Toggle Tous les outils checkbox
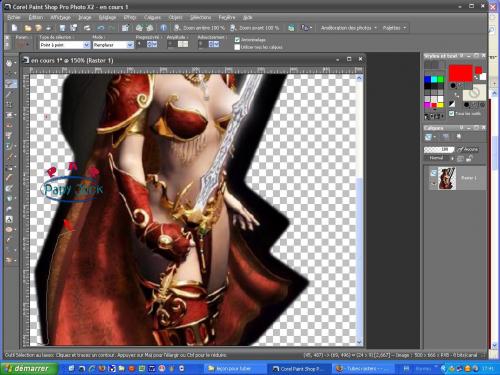The image size is (500, 375). (451, 114)
